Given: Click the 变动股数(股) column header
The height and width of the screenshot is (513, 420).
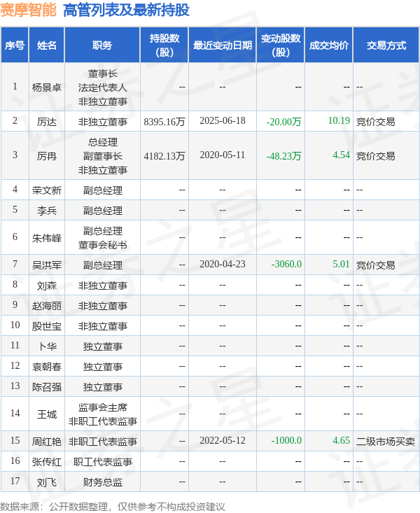Looking at the screenshot, I should tap(281, 45).
